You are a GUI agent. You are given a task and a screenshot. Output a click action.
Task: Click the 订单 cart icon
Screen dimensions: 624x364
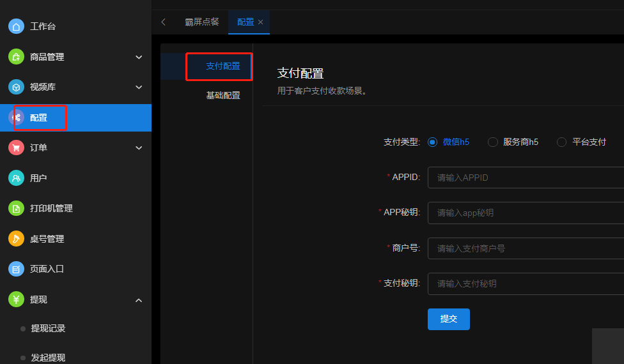coord(17,148)
